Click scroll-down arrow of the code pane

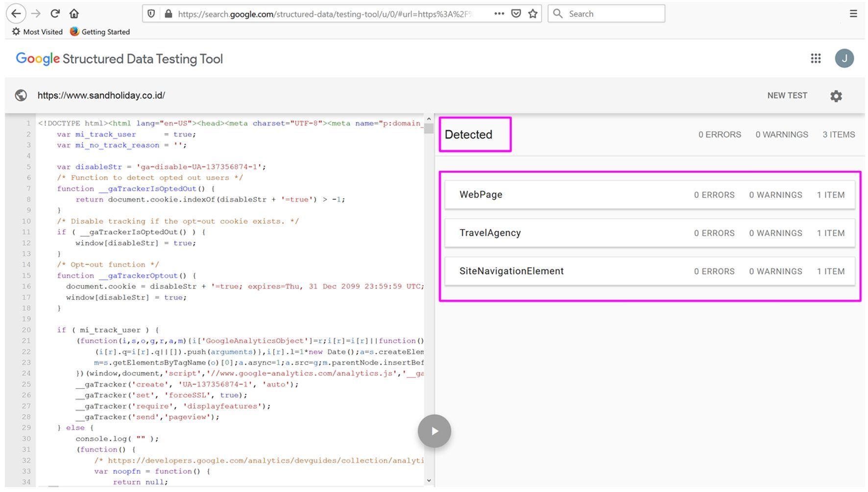coord(429,480)
